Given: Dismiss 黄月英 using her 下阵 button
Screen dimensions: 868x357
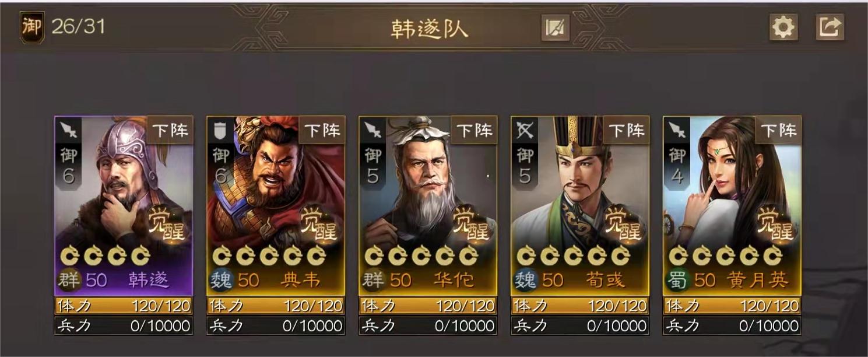Looking at the screenshot, I should 778,130.
